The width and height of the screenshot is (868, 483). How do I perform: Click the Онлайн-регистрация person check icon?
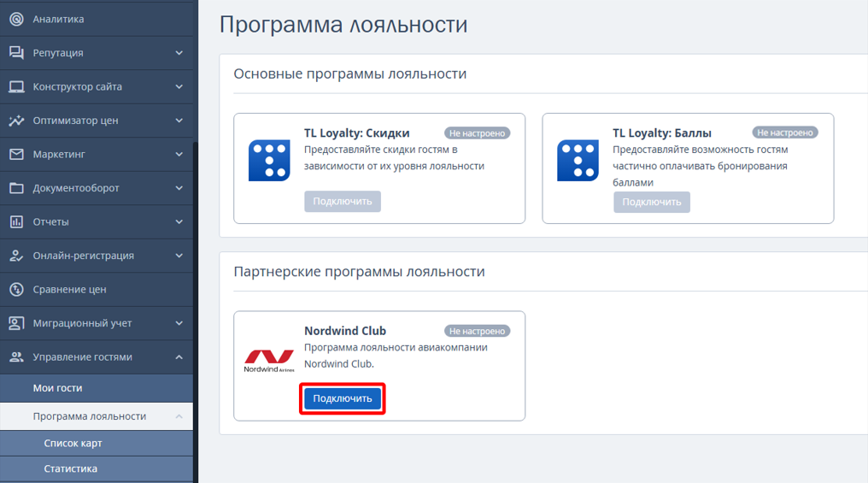pos(16,256)
